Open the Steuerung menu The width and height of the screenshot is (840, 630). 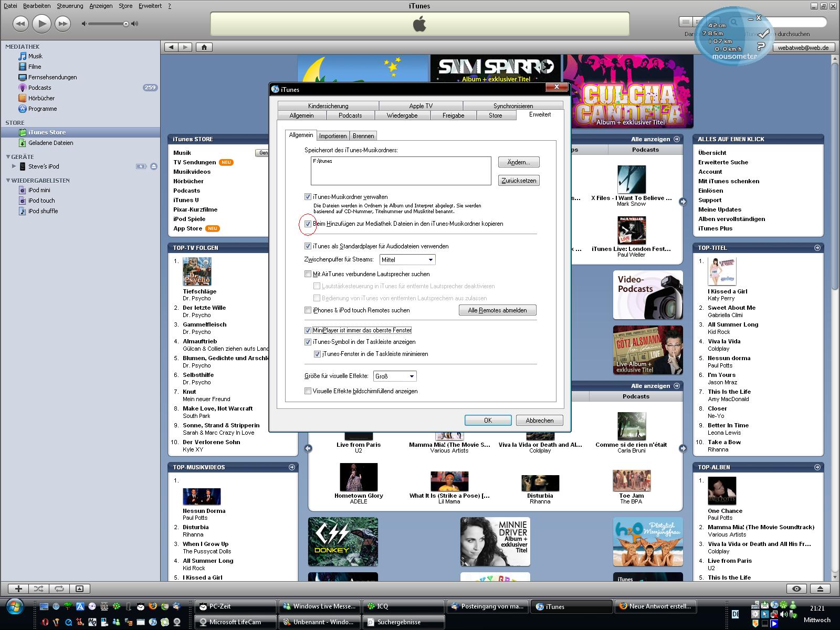70,6
